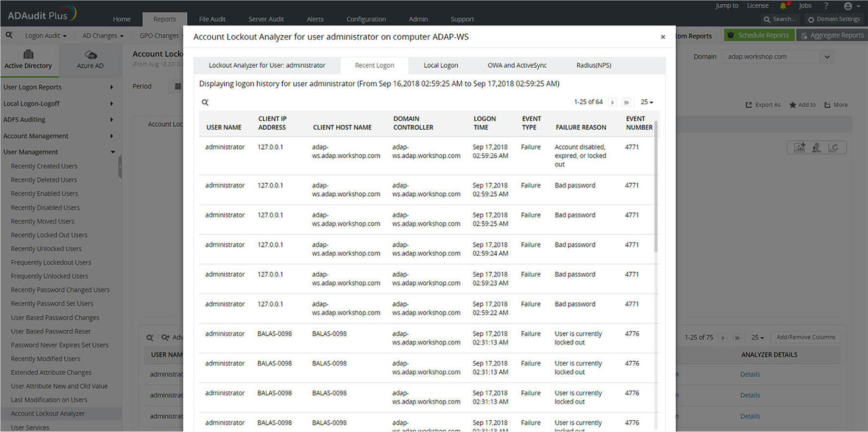
Task: Select the Radius(NPS) tab
Action: (593, 65)
